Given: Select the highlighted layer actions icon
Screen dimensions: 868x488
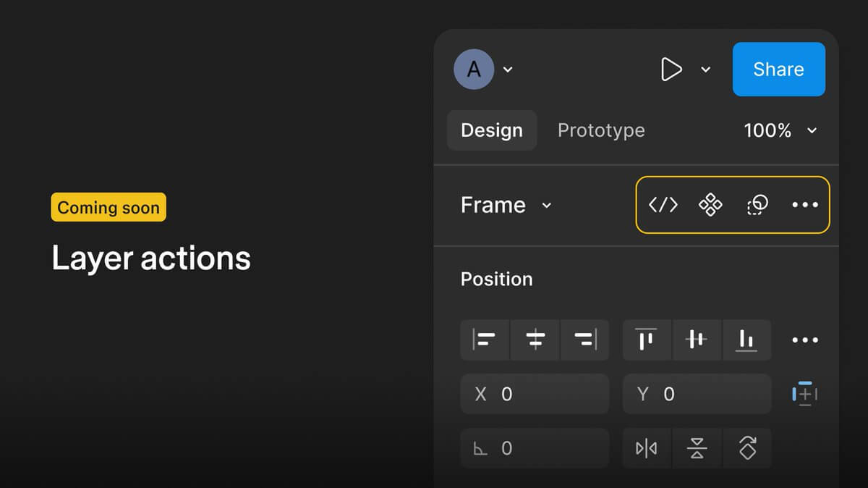Looking at the screenshot, I should 757,205.
